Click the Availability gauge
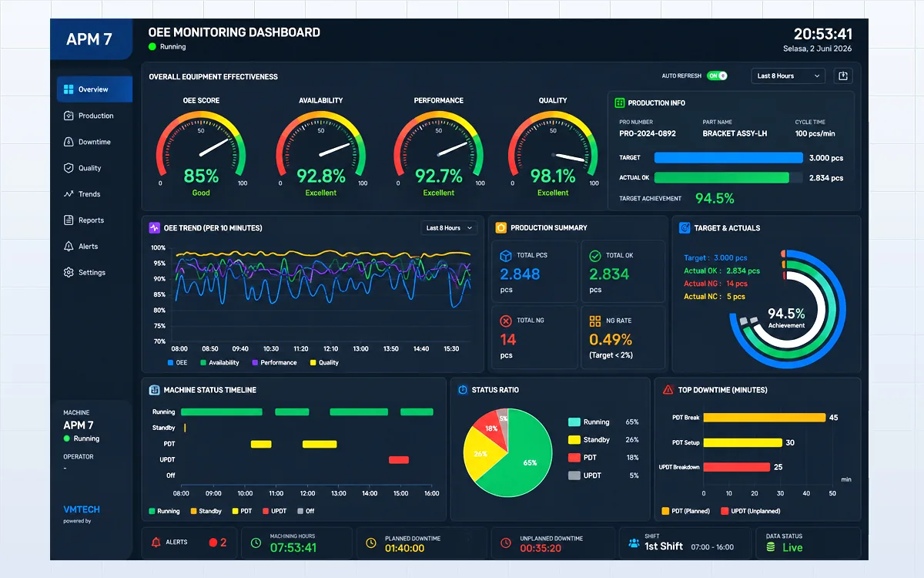The height and width of the screenshot is (578, 924). pos(320,150)
